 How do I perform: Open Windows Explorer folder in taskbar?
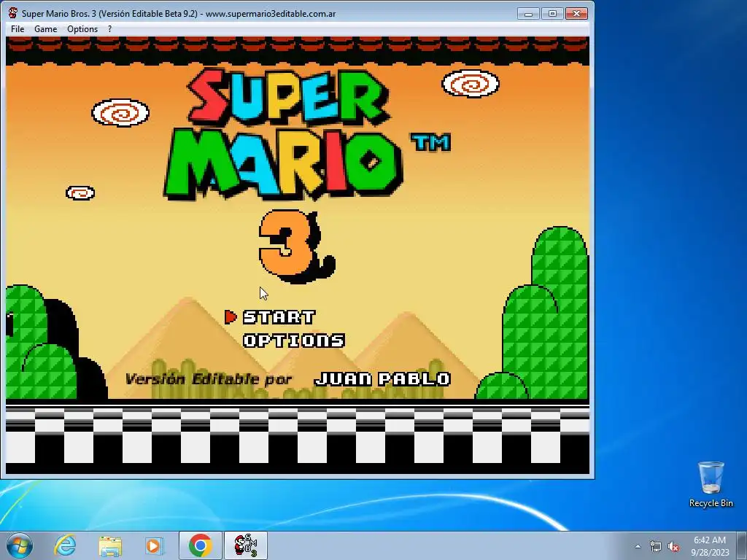tap(110, 545)
